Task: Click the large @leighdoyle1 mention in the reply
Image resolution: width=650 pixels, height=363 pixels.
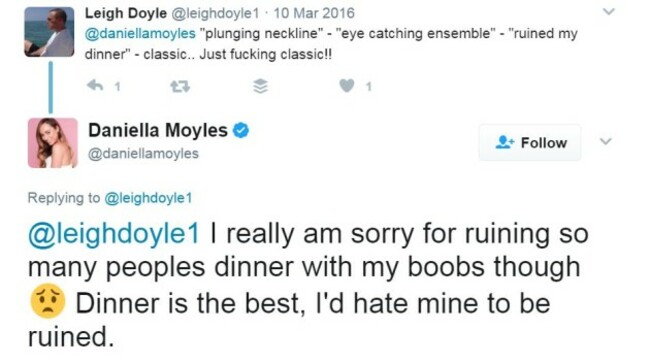Action: [114, 234]
